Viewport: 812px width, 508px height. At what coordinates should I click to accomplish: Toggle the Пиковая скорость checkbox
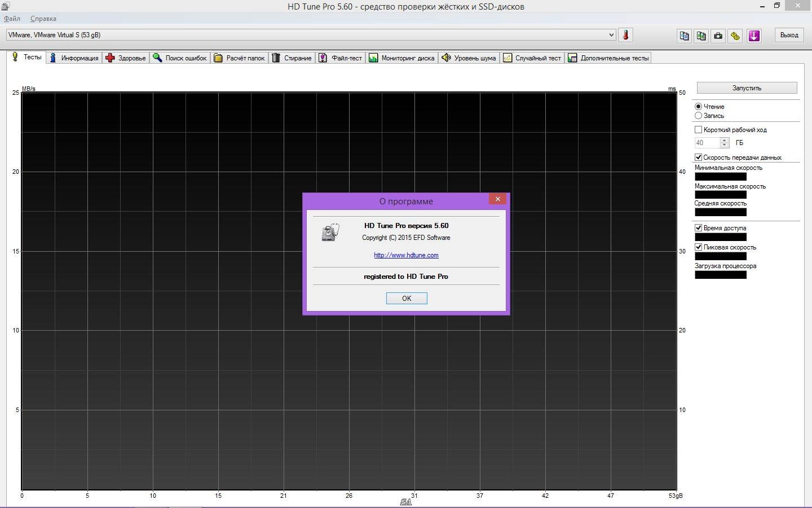click(698, 247)
